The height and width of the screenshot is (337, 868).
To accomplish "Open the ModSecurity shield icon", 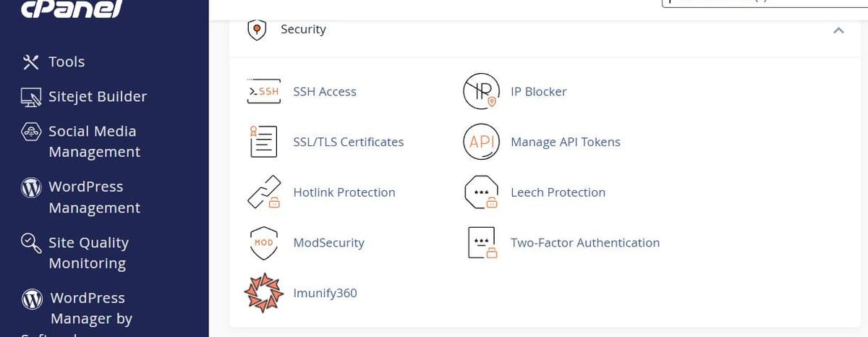I will (263, 243).
